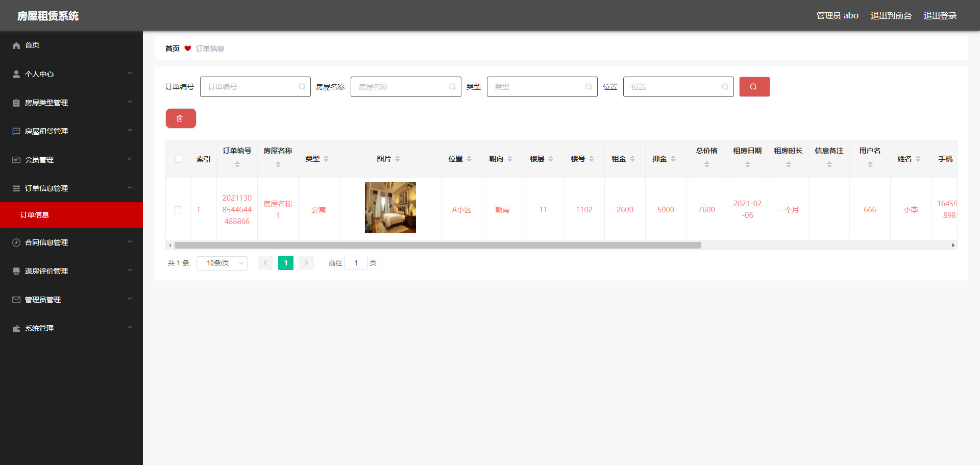Click the list icon beside 订单信息管理
Viewport: 980px width, 465px height.
click(16, 188)
